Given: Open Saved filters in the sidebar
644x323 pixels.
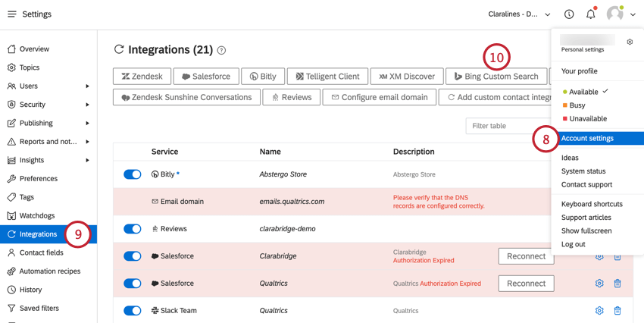Looking at the screenshot, I should click(x=39, y=308).
